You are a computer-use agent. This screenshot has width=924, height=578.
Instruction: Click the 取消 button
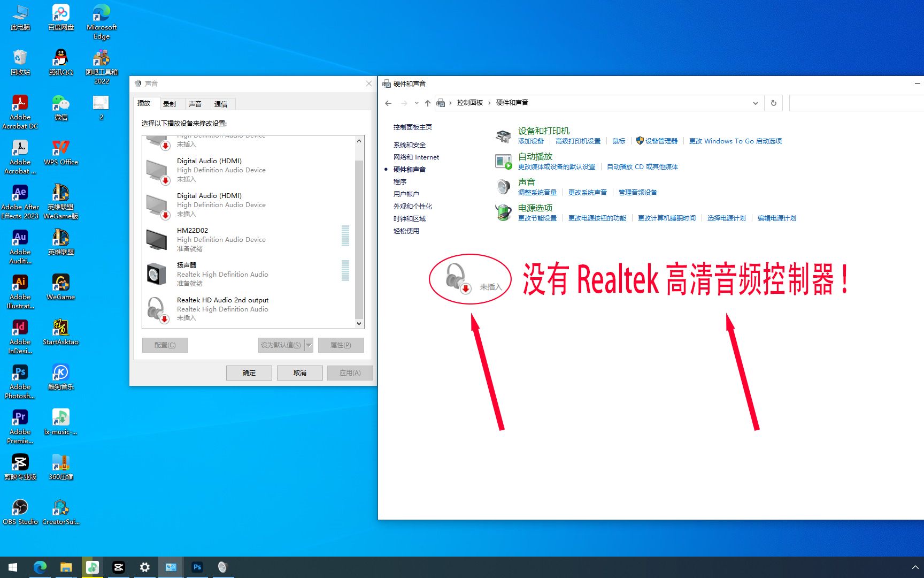coord(300,373)
